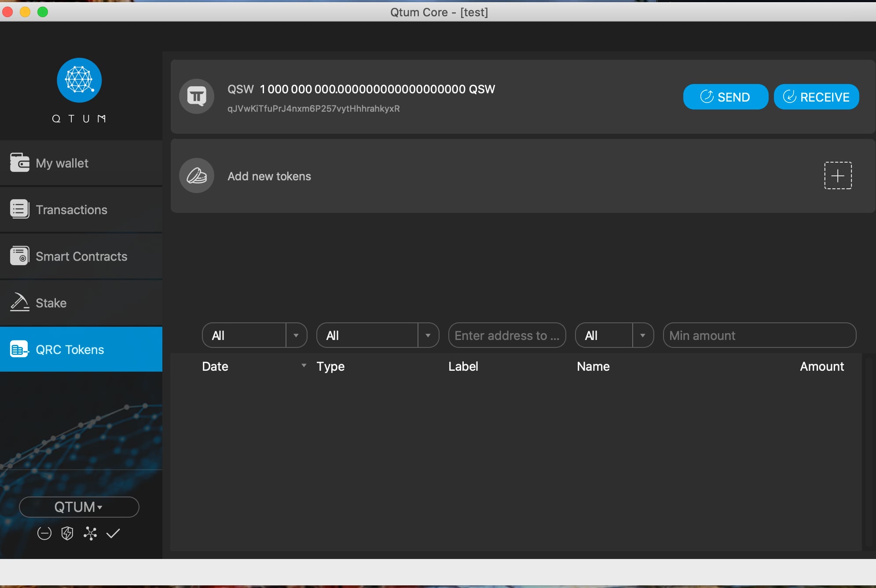Open the QTUM unit selector dropdown
The image size is (876, 588).
[79, 507]
